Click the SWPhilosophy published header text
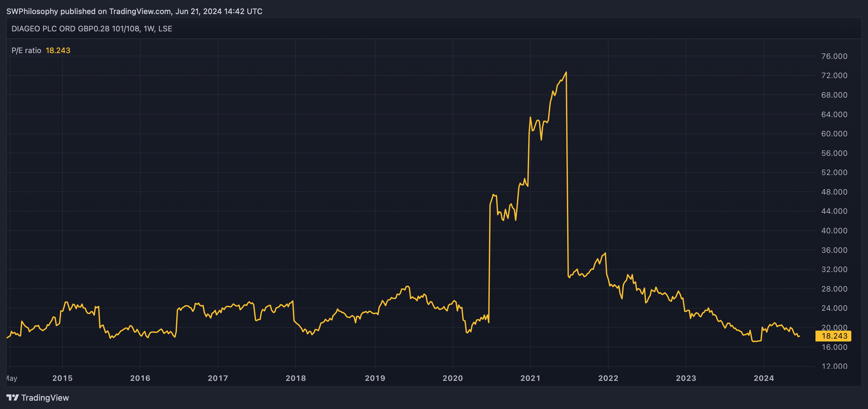The width and height of the screenshot is (868, 409). click(134, 11)
